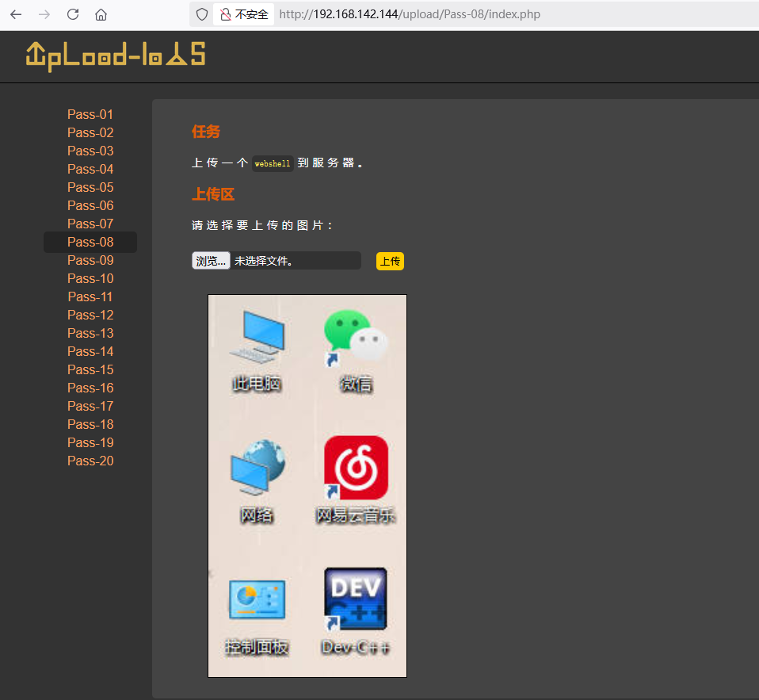Open Pass-01 in the sidebar
The width and height of the screenshot is (759, 700).
pyautogui.click(x=90, y=114)
